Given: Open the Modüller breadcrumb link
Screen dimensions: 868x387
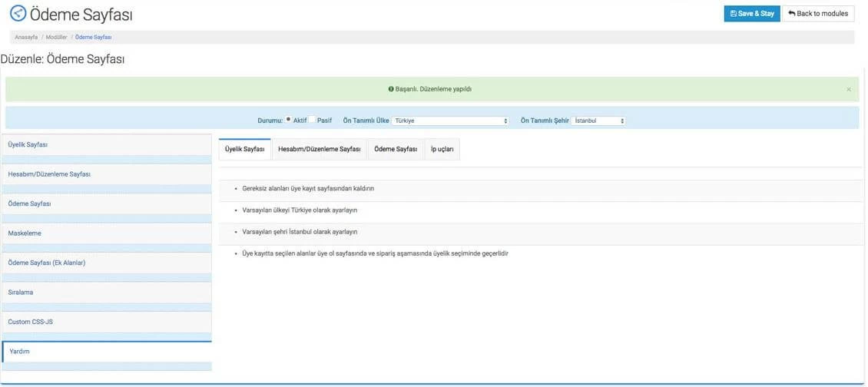Looking at the screenshot, I should tap(57, 37).
